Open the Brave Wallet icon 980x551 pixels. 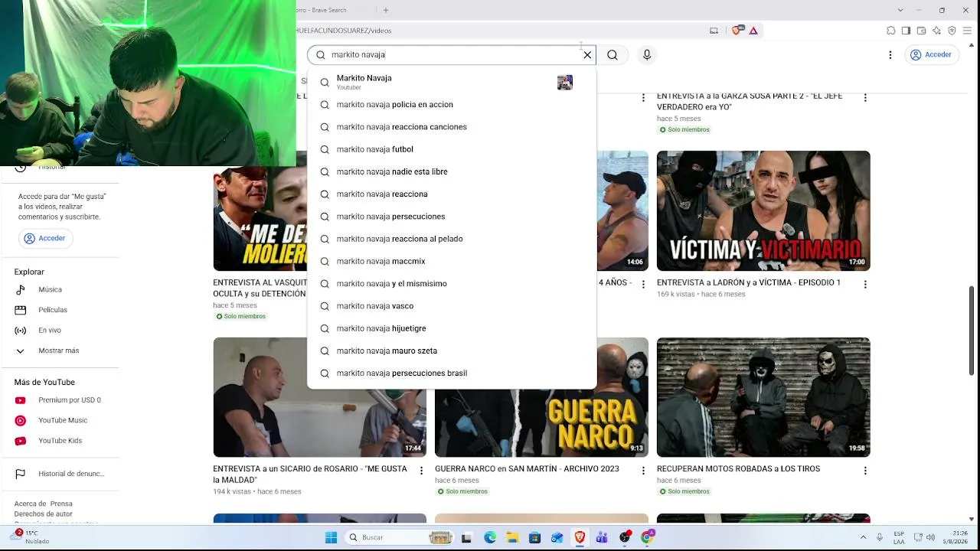click(x=921, y=31)
